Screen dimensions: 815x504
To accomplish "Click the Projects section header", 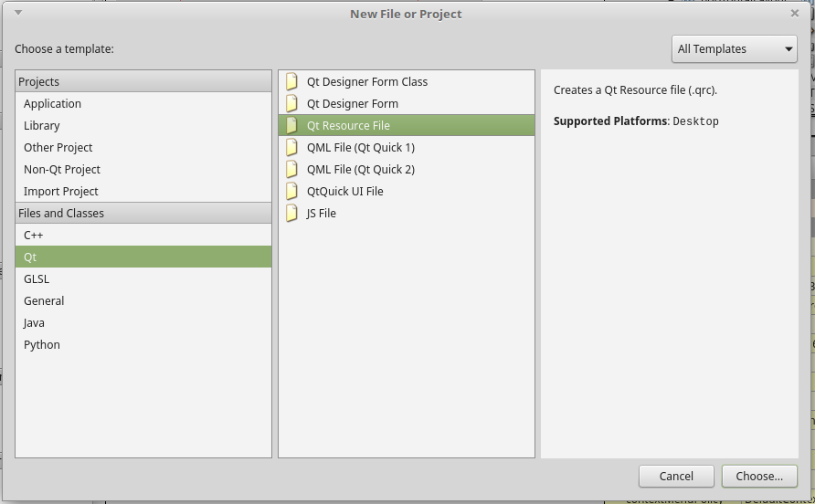I will [143, 81].
